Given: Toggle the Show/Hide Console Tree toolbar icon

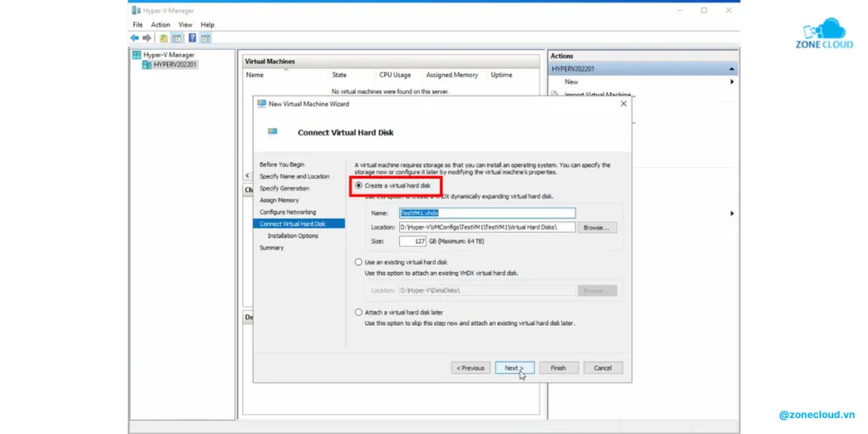Looking at the screenshot, I should [x=177, y=38].
